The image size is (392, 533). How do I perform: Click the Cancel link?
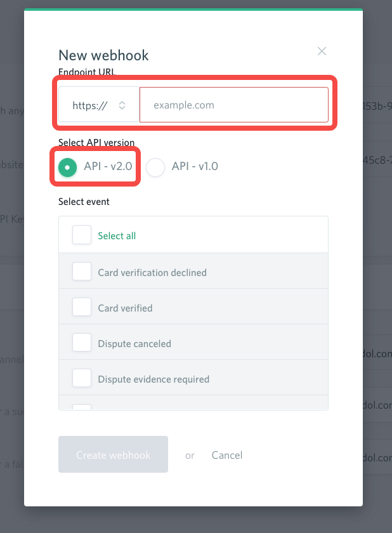point(227,455)
